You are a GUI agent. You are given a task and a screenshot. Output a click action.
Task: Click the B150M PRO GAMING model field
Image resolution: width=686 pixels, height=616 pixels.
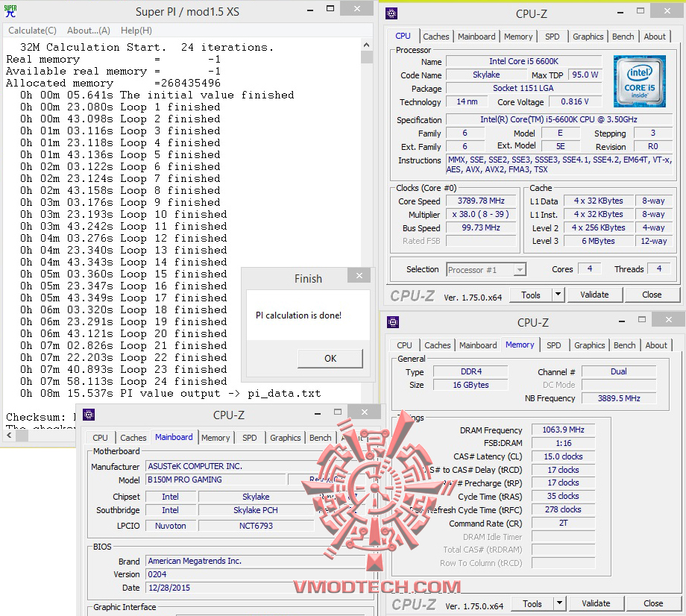pos(215,480)
